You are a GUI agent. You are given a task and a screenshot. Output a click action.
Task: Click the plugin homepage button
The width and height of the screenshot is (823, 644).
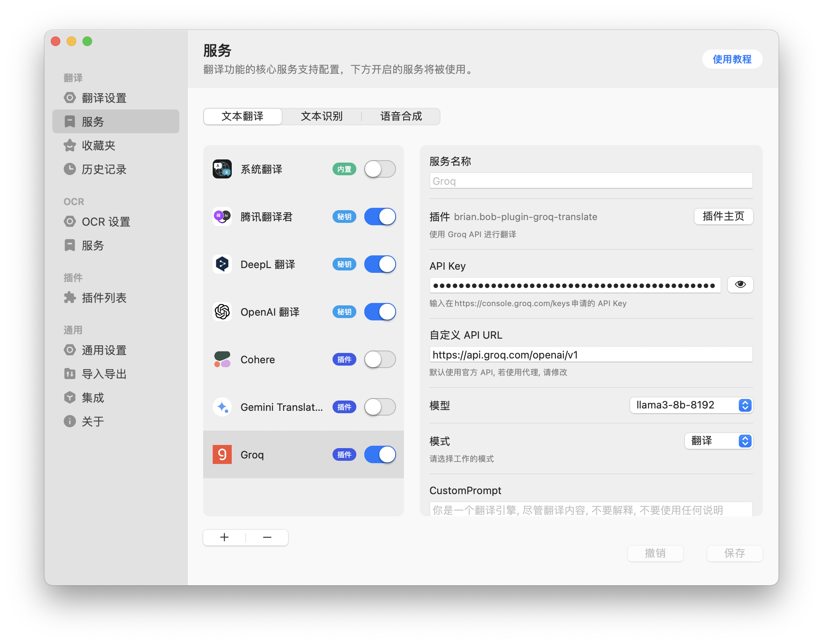[723, 217]
